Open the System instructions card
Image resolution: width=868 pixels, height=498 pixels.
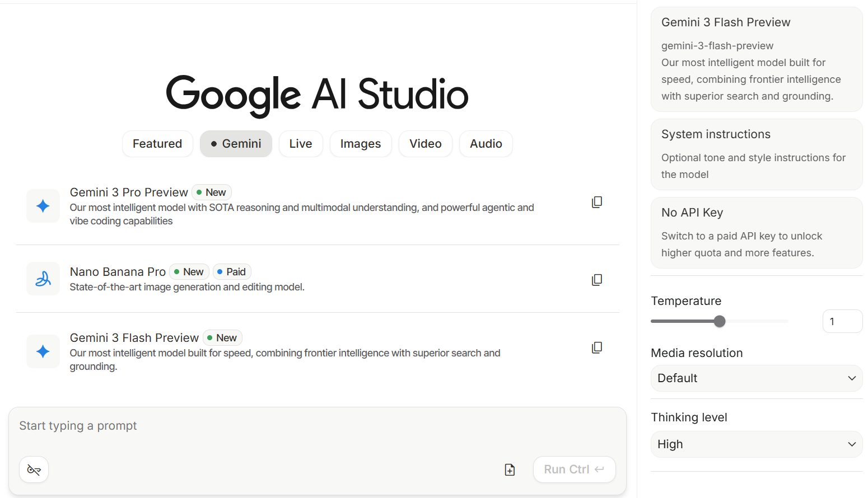(x=756, y=154)
